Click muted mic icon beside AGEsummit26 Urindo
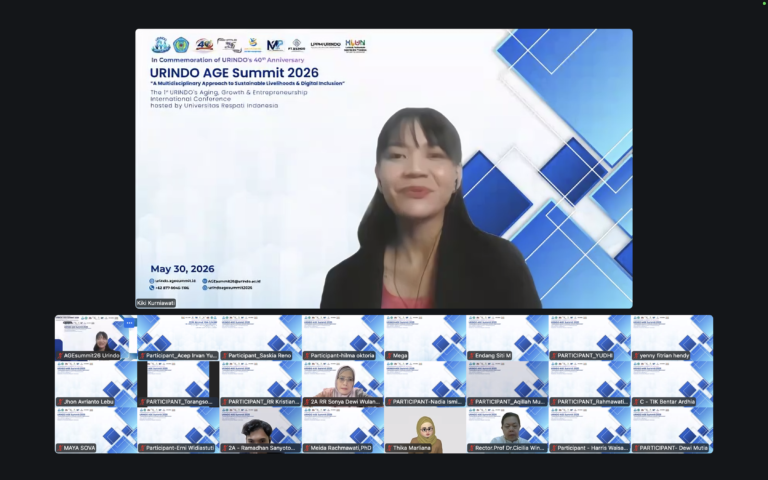The image size is (768, 480). [60, 356]
